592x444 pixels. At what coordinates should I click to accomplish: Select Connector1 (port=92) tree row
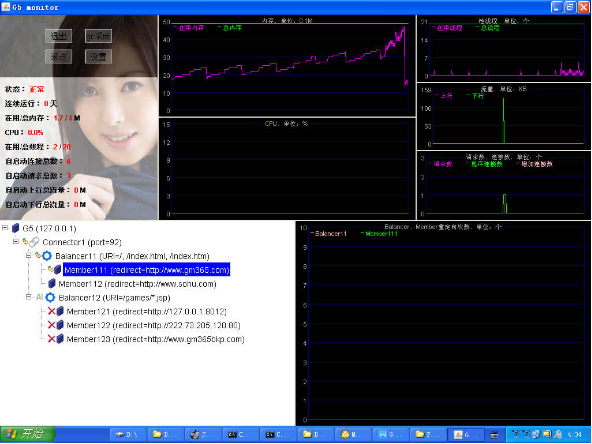(x=82, y=242)
